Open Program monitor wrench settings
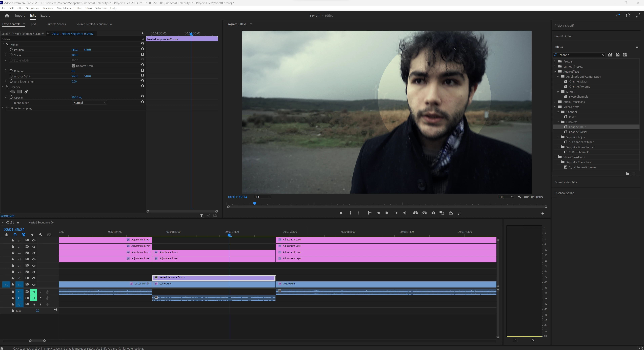The height and width of the screenshot is (350, 644). coord(519,197)
